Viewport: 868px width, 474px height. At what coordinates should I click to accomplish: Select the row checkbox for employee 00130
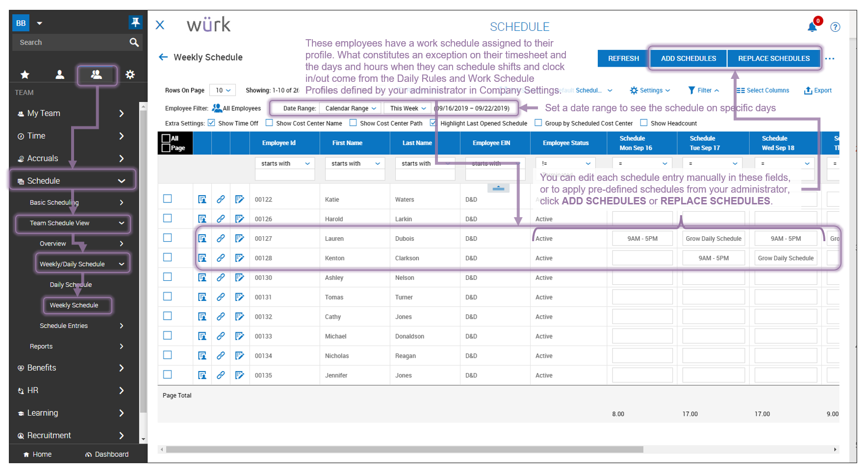tap(168, 277)
